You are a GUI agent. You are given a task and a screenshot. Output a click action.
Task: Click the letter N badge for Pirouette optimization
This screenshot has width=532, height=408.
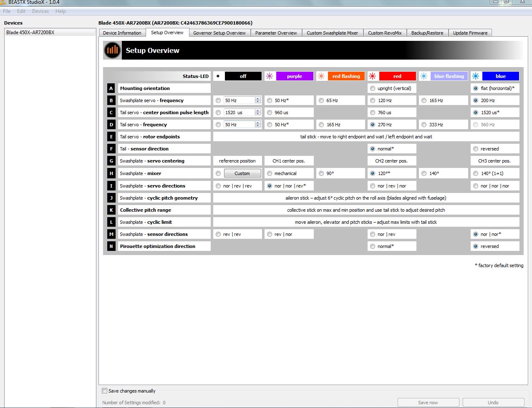pos(111,246)
